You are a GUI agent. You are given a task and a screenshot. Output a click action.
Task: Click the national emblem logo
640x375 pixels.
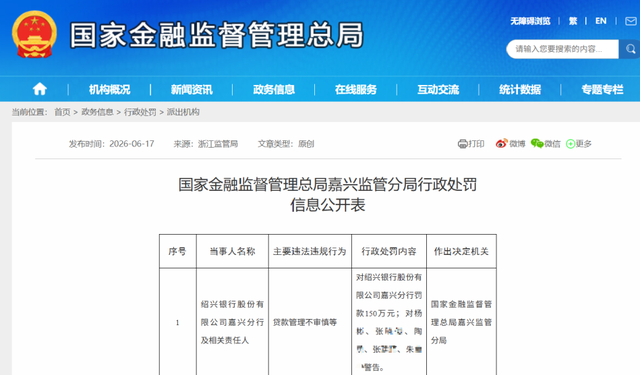34,34
